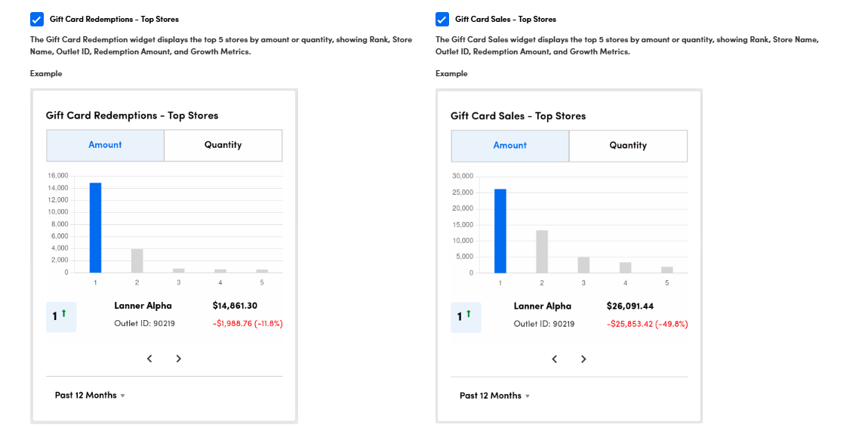Click green rank-up arrow in Redemptions widget
Screen dimensions: 868x431
pos(63,313)
